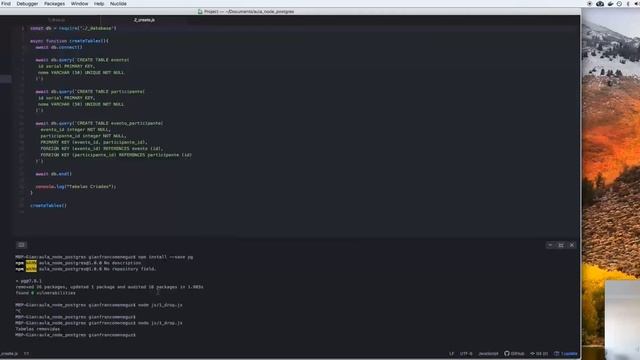This screenshot has height=360, width=640.
Task: Click the FOREIGN KEY REFERENCES evento line
Action: [x=102, y=149]
